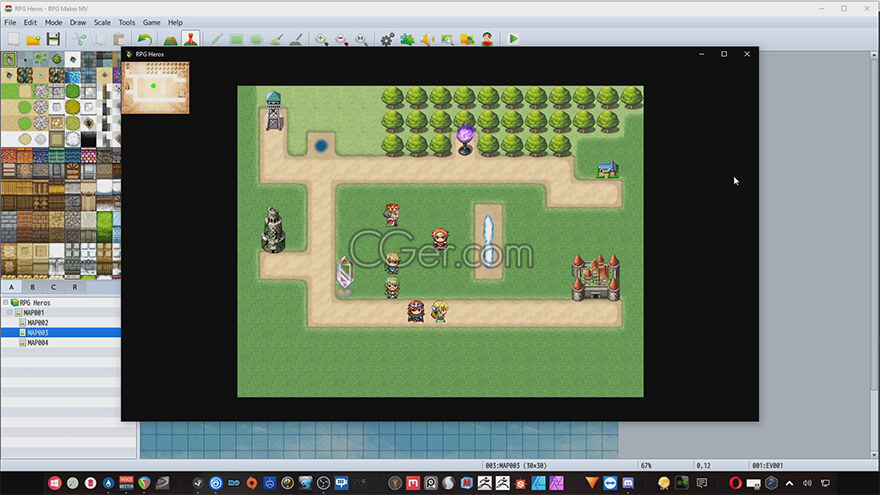Click the castle on the game map
880x495 pixels.
(x=595, y=277)
